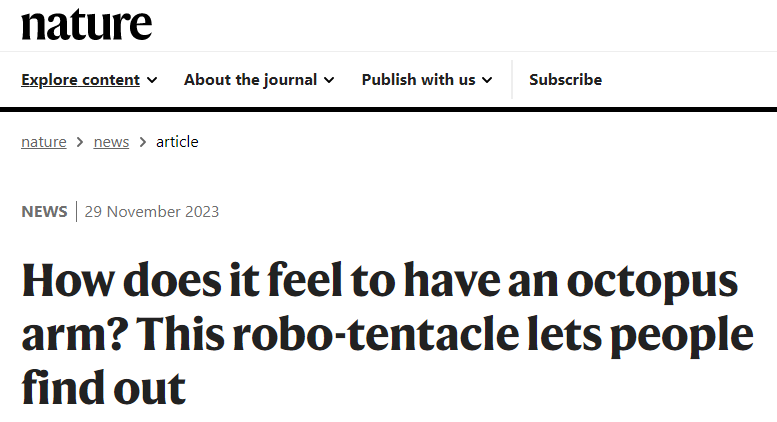Click the arrow between nature and news breadcrumbs

pos(80,142)
